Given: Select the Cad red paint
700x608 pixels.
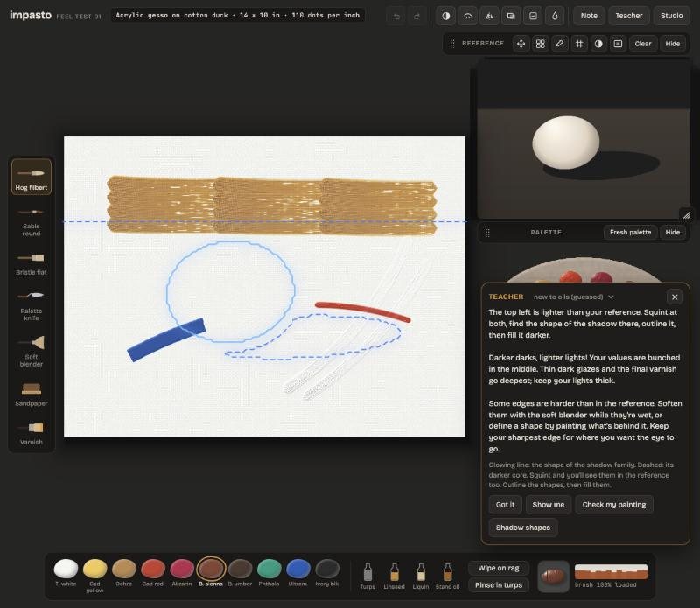Looking at the screenshot, I should (x=152, y=573).
